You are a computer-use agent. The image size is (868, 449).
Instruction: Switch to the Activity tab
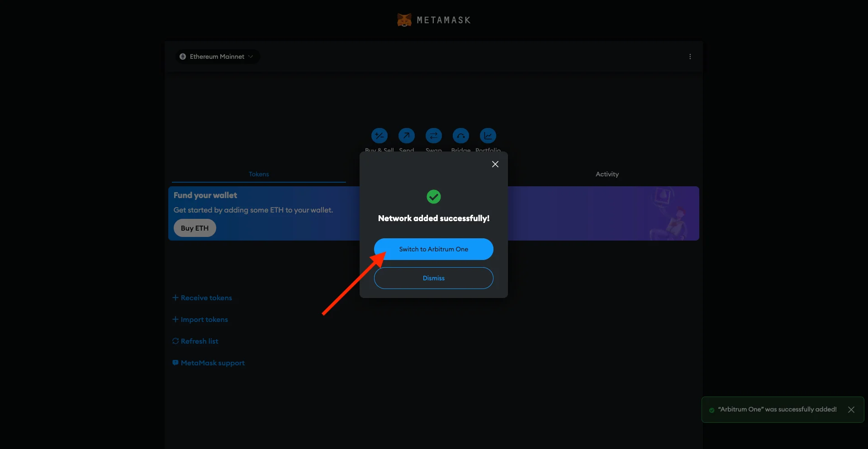coord(607,174)
